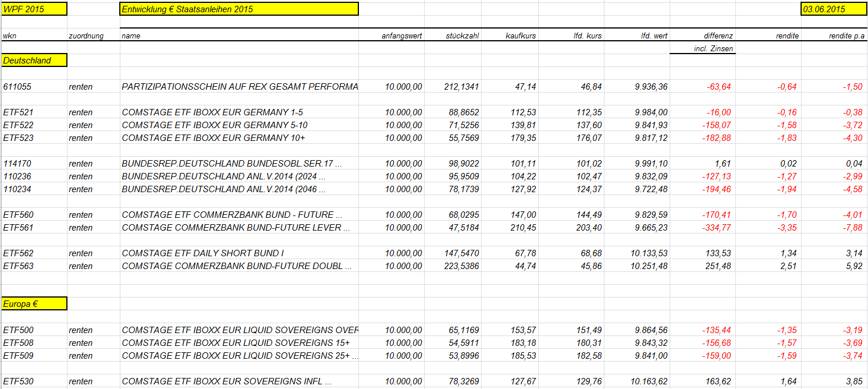
Task: Select wkn cell ETF530
Action: coord(34,381)
